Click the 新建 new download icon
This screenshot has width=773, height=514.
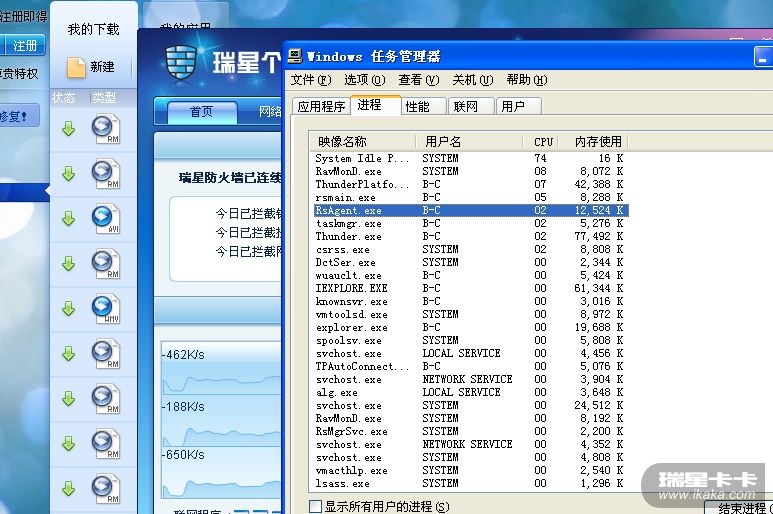point(76,67)
